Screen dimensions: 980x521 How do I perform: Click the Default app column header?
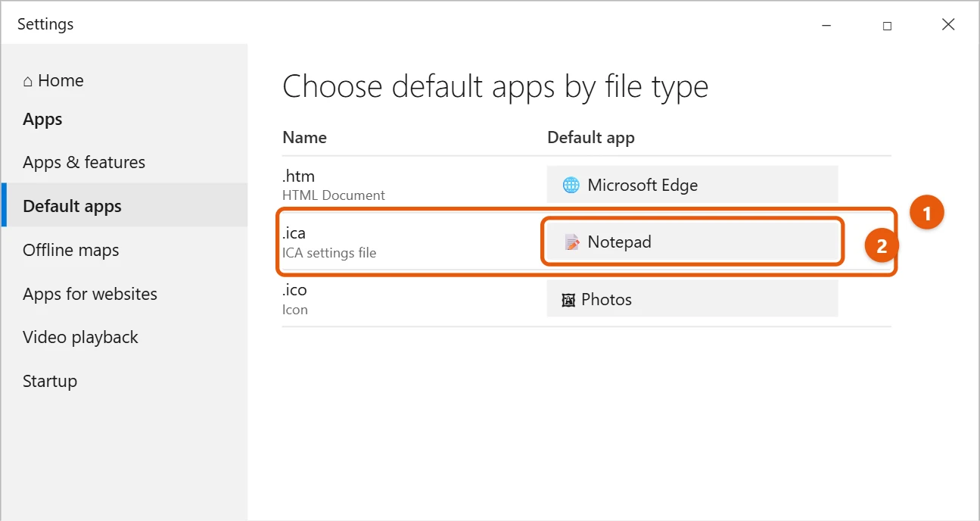click(x=591, y=137)
